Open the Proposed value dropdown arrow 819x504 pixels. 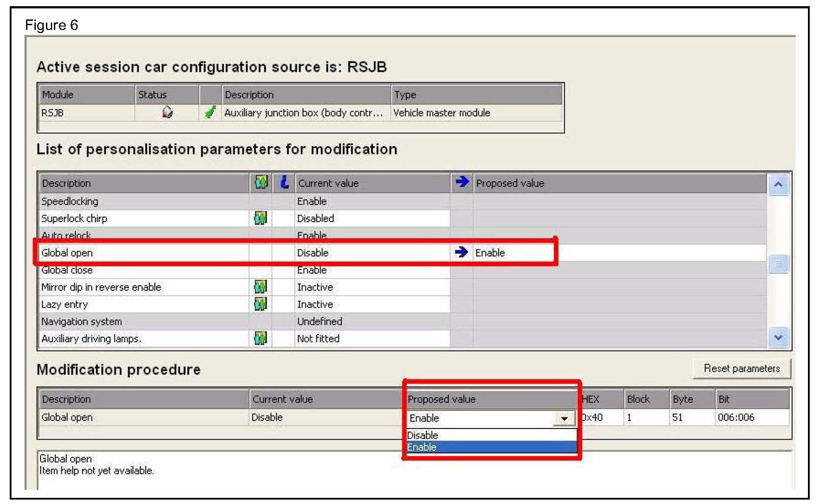pyautogui.click(x=564, y=418)
